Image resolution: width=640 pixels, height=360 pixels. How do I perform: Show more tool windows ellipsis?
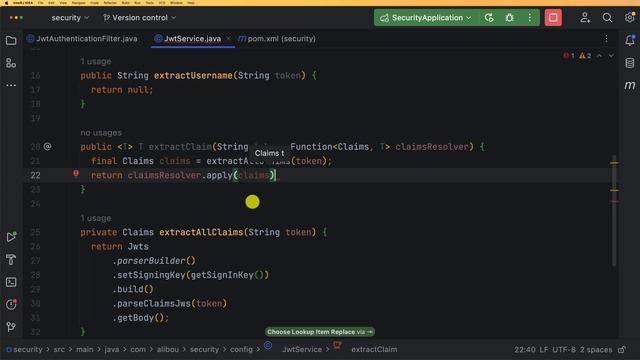tap(11, 85)
